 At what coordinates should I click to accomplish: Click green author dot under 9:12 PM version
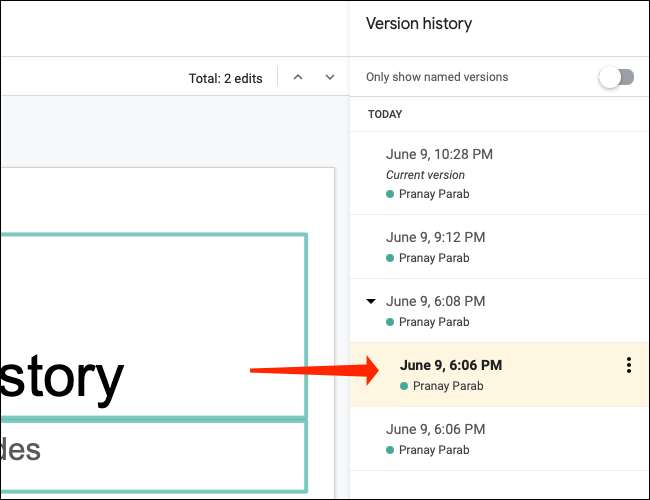390,258
